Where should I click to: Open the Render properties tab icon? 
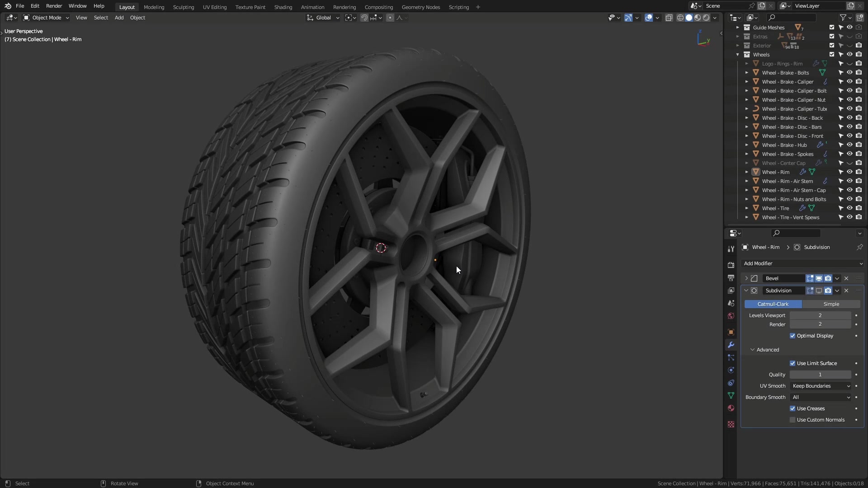pos(731,265)
